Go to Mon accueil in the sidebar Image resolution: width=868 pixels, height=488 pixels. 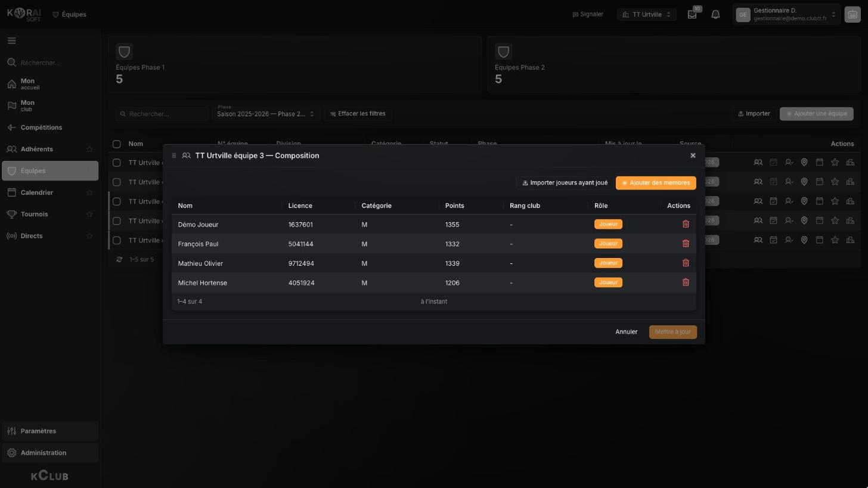tap(50, 84)
